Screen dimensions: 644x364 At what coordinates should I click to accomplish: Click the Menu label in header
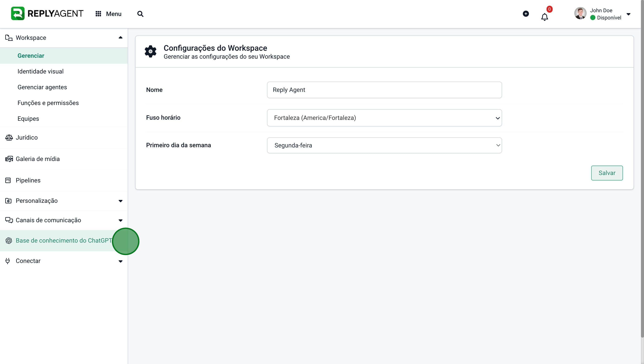click(x=114, y=14)
